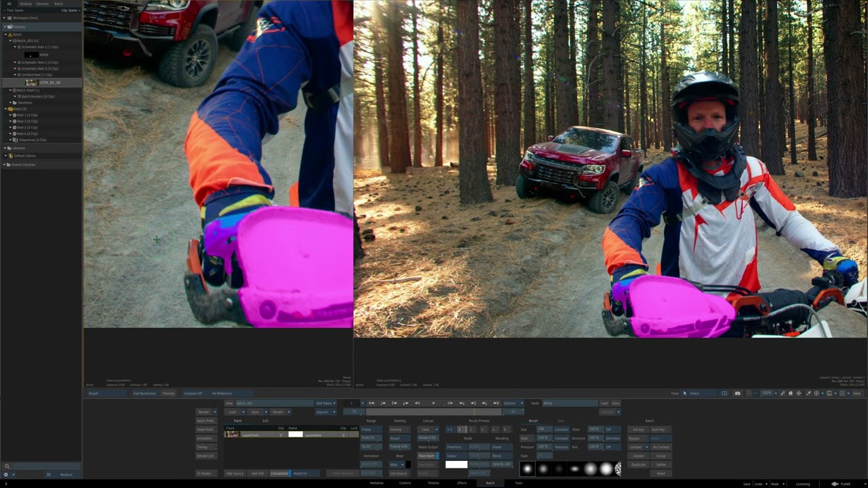868x488 pixels.
Task: Step back one frame
Action: coord(417,403)
